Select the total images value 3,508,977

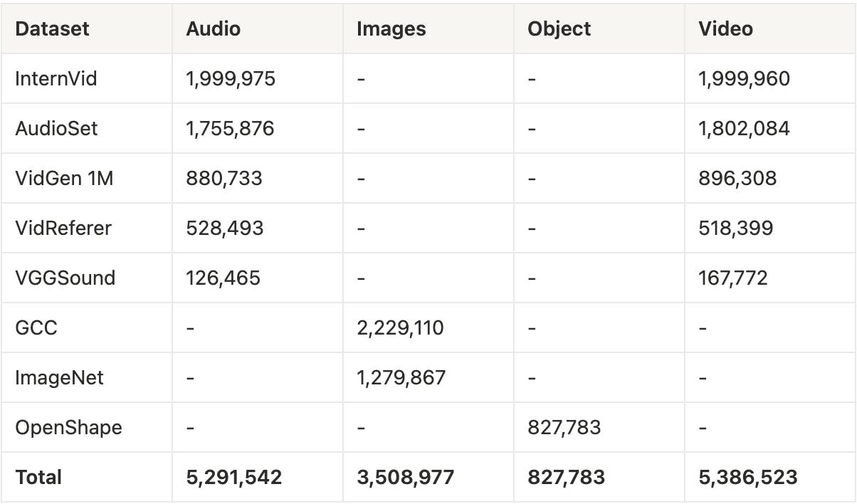405,477
